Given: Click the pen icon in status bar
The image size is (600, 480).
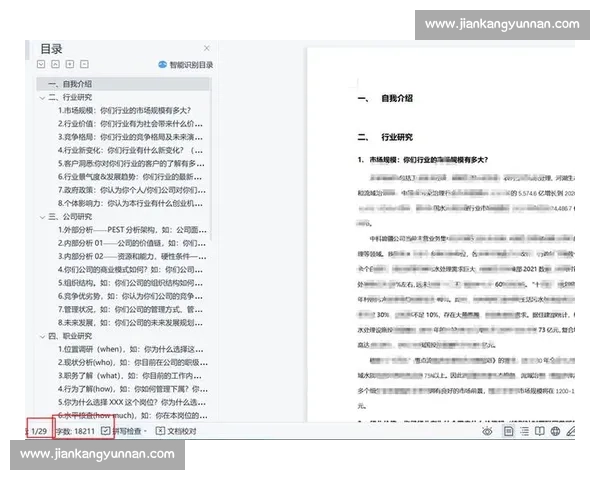Looking at the screenshot, I should click(571, 431).
